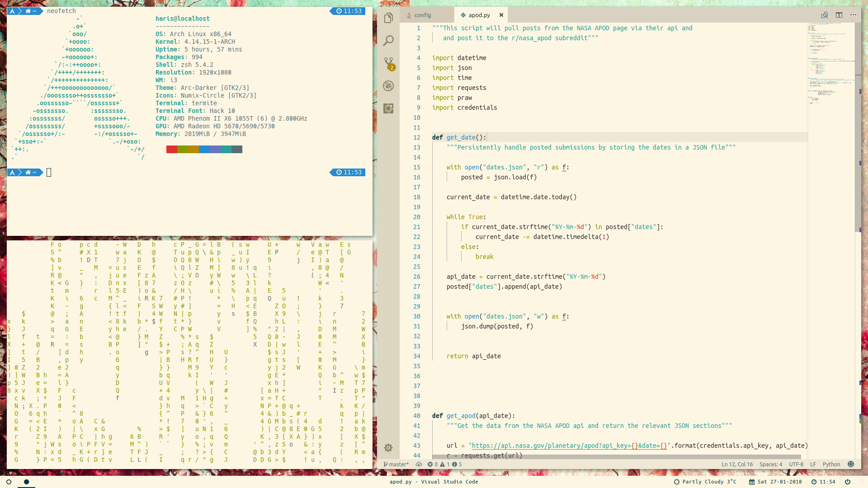Open the NASA APOD API url link
The width and height of the screenshot is (868, 488).
click(570, 446)
